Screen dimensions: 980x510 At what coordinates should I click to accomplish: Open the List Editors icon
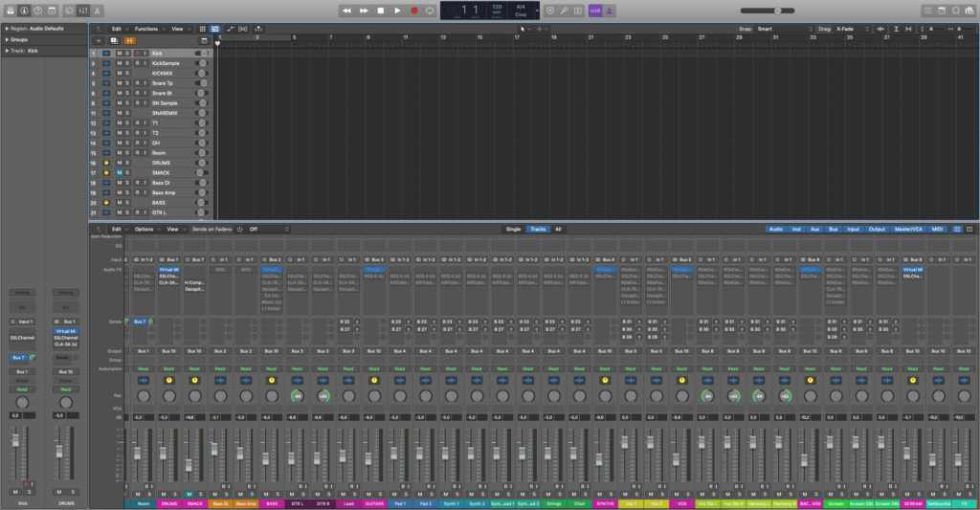[x=928, y=11]
